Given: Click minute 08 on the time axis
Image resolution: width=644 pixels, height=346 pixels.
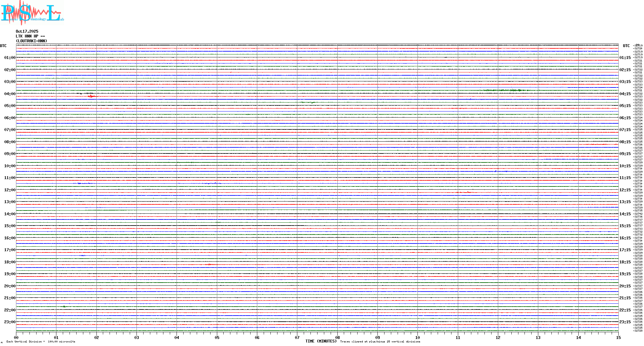Looking at the screenshot, I should (337, 337).
